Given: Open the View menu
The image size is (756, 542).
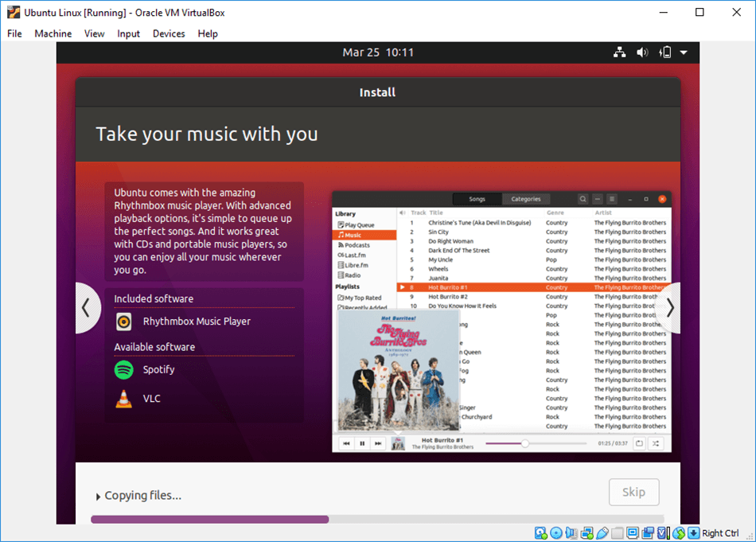Looking at the screenshot, I should click(x=94, y=33).
